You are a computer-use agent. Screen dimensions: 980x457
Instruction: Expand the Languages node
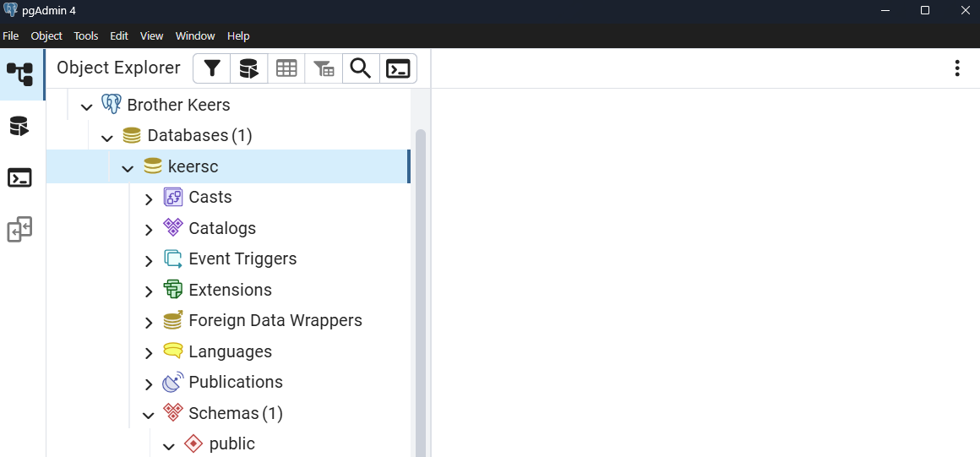tap(149, 353)
